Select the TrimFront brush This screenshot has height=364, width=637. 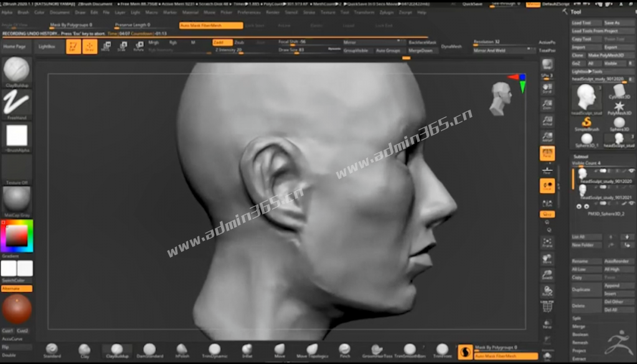(442, 350)
